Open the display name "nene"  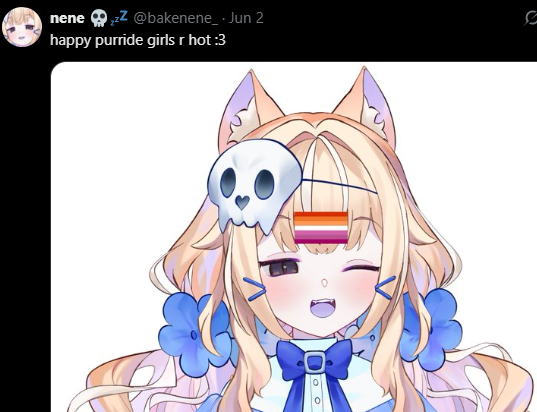tap(67, 18)
